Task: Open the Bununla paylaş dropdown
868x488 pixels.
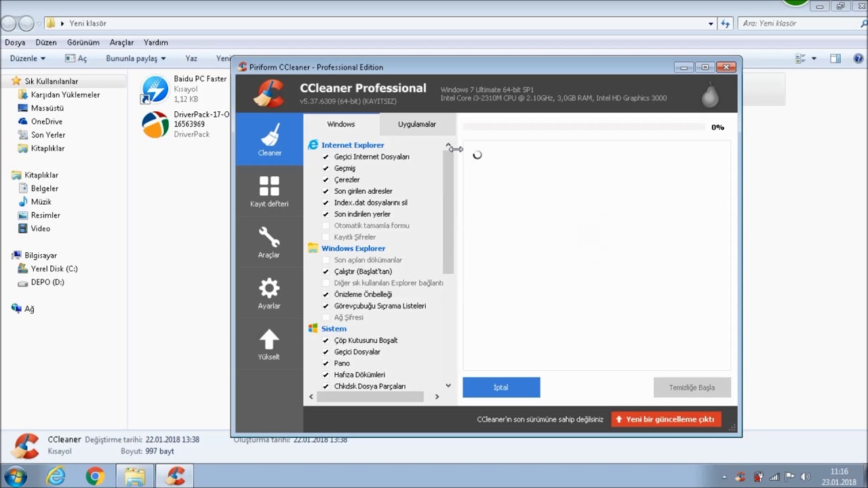Action: click(x=136, y=59)
